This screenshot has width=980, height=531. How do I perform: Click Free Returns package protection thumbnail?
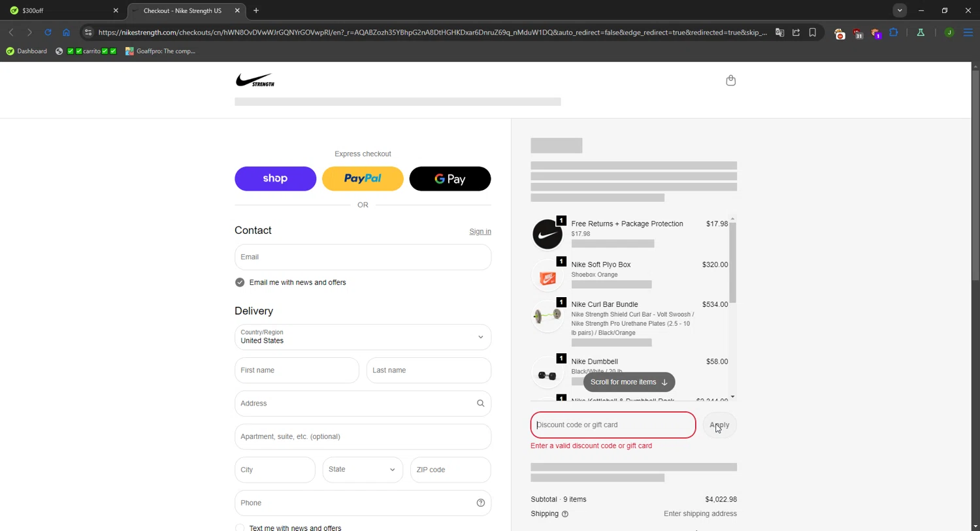click(547, 234)
